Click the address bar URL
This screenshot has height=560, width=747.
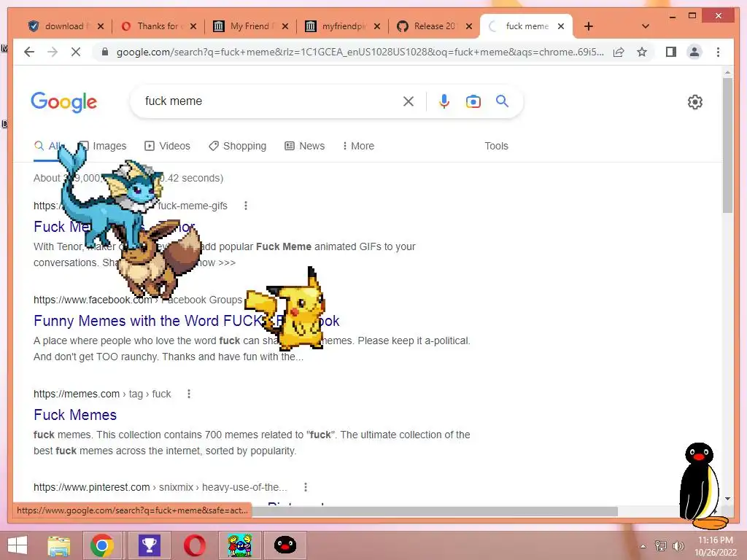point(360,52)
